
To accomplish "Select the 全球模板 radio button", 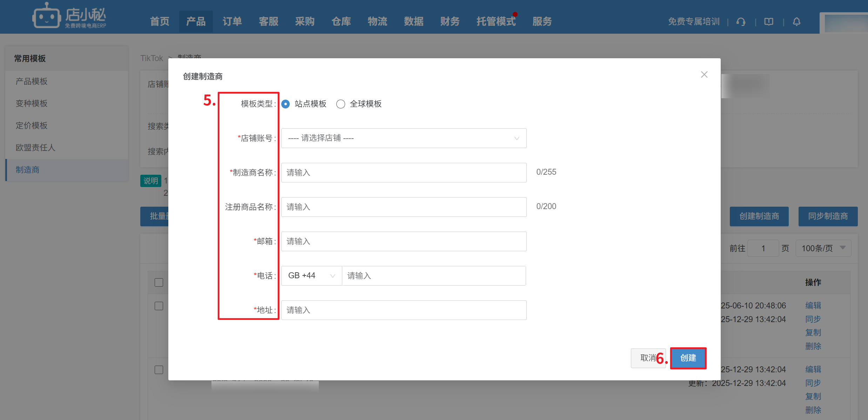I will 341,104.
